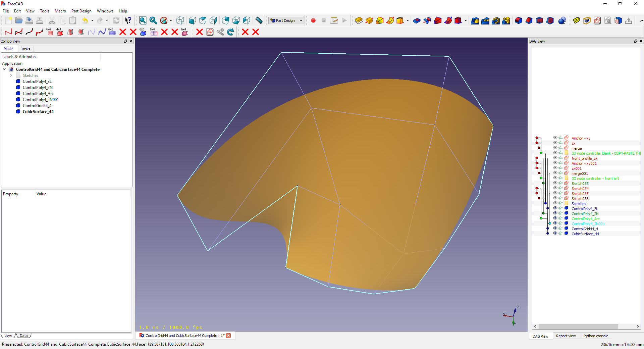Click the What's This help cursor icon

[x=128, y=20]
